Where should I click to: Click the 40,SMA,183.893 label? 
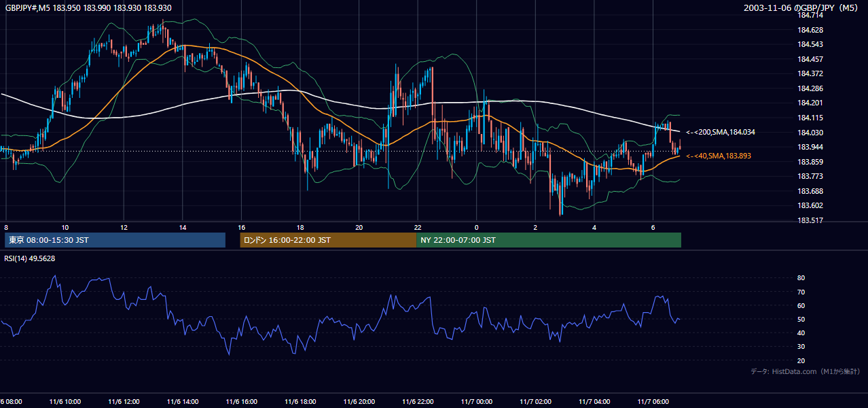(719, 156)
